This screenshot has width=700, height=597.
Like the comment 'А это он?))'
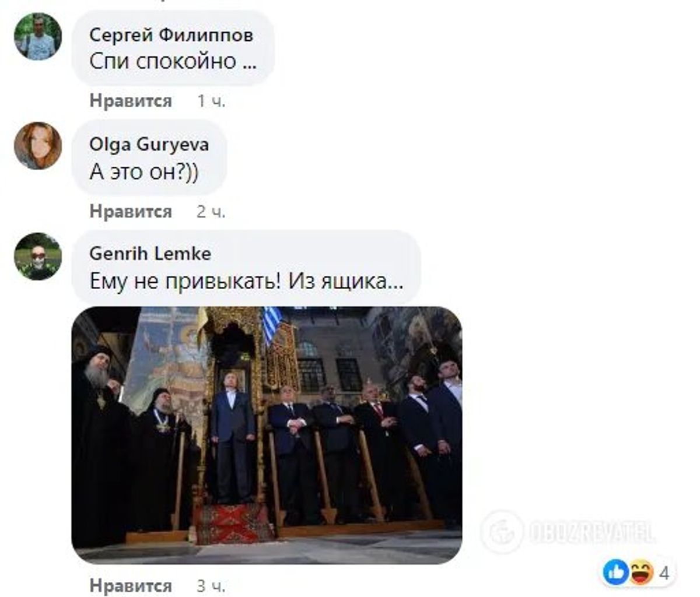131,211
